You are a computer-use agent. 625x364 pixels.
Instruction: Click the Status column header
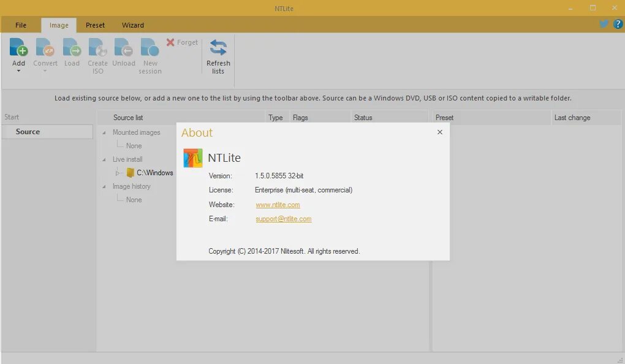coord(390,118)
